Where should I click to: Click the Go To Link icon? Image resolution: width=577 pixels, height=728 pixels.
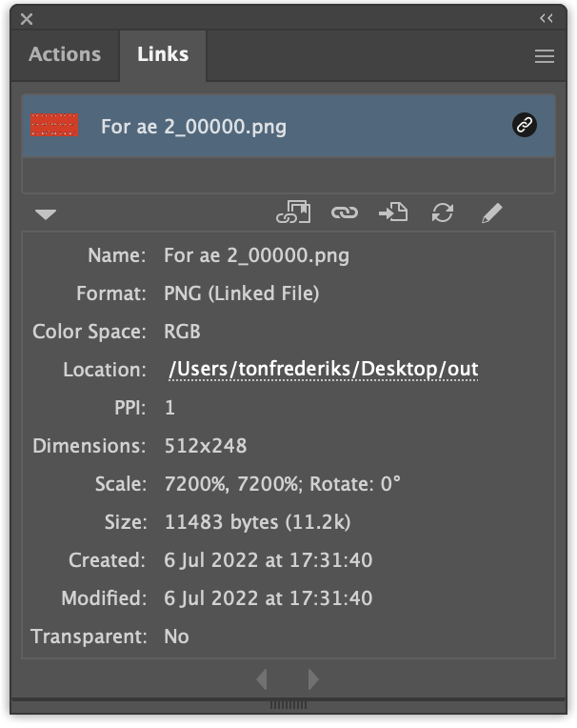click(x=392, y=212)
